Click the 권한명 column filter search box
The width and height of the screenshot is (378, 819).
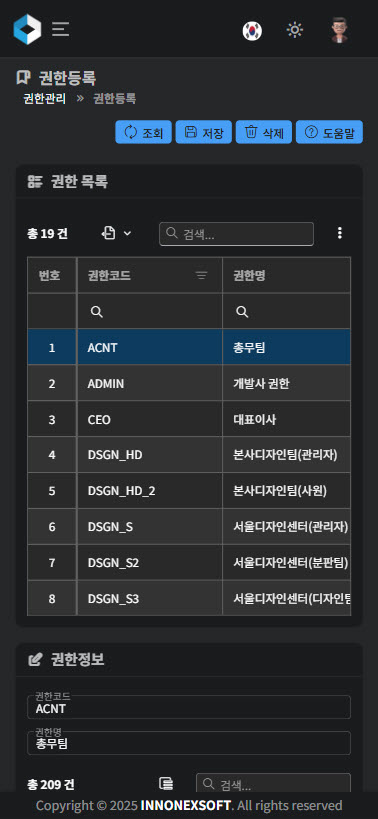287,311
